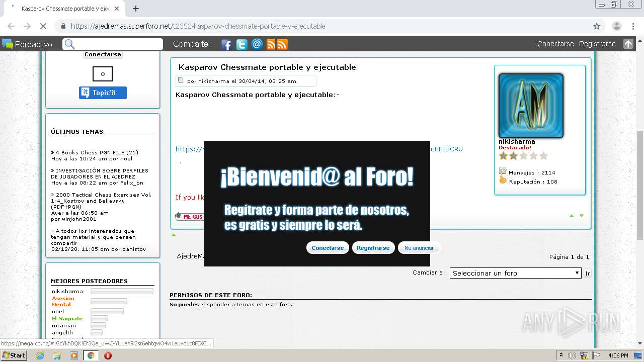Click the nikisharma username under the avatar
Screen dimensions: 644x362
517,141
